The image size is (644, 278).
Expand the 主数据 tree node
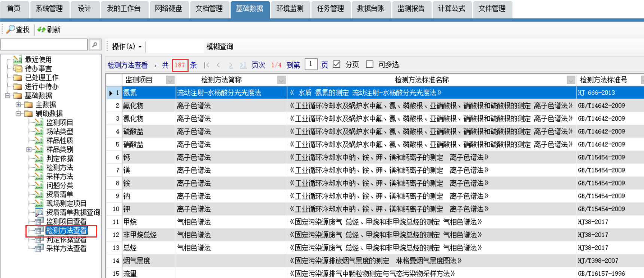(x=18, y=105)
